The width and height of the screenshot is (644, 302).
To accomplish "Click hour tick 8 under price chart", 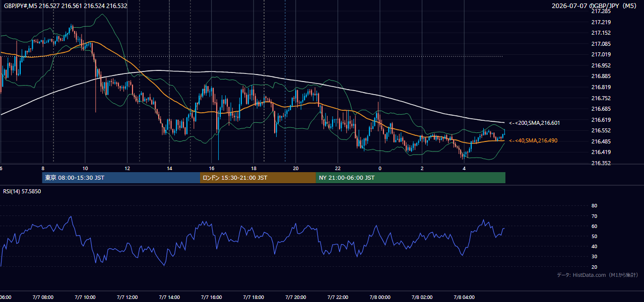I will click(x=43, y=169).
